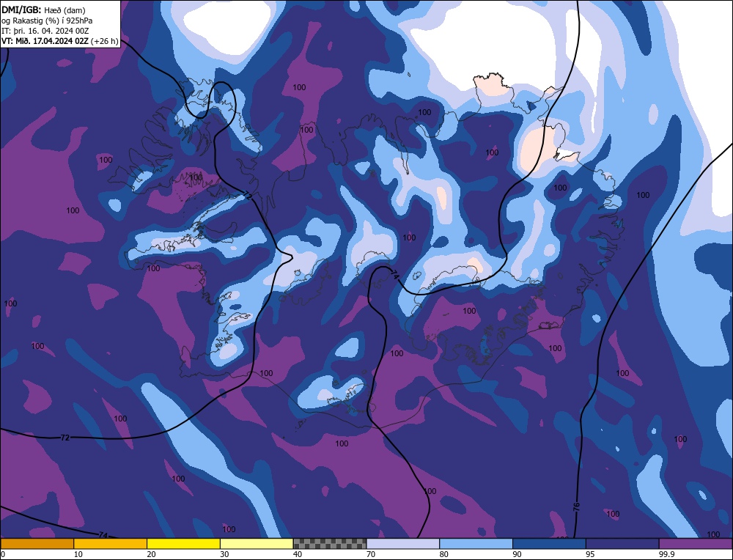733x560 pixels.
Task: Click the '10' legend scale value
Action: pyautogui.click(x=78, y=554)
